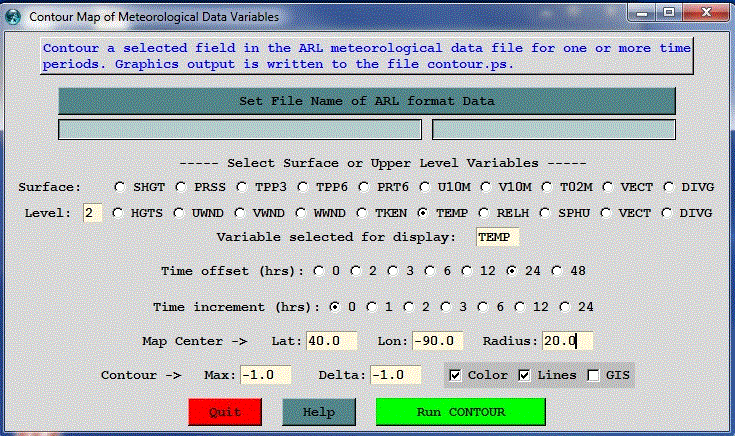Click the Run CONTOUR button
735x436 pixels.
click(x=460, y=411)
